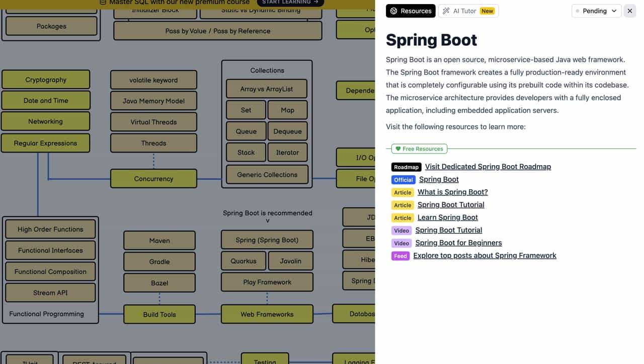
Task: Open the Pending status dropdown
Action: click(597, 11)
